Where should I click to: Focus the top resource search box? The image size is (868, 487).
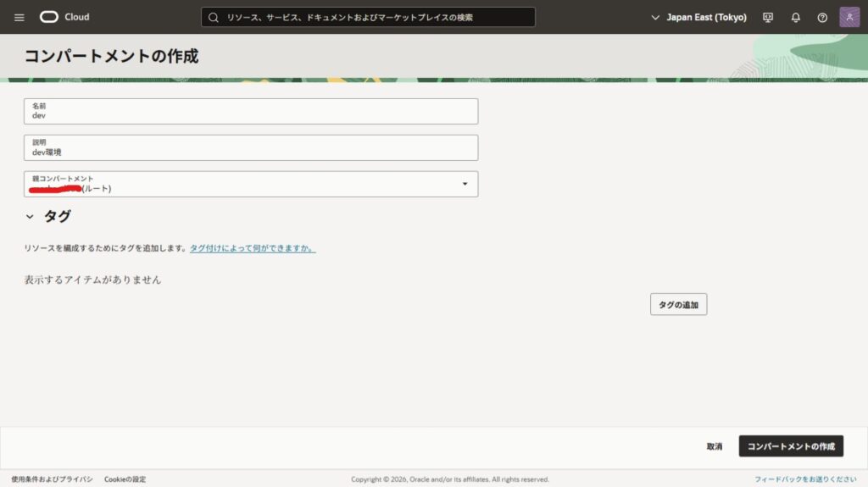[373, 17]
